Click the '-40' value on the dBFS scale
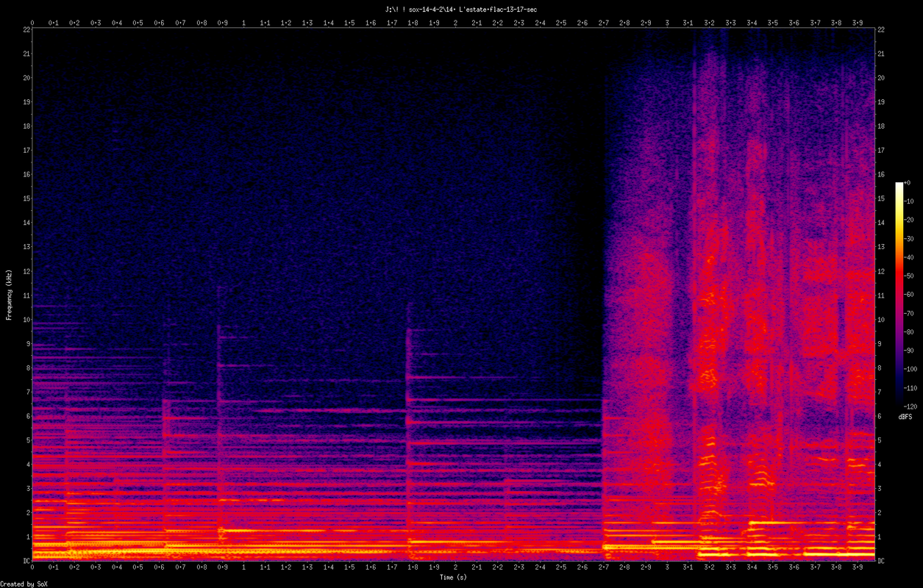Viewport: 923px width, 588px height. (908, 257)
